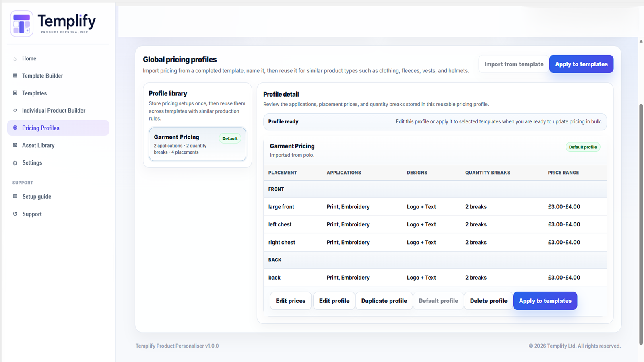Click the QUANTITY BREAKS column header
This screenshot has height=362, width=644.
487,173
